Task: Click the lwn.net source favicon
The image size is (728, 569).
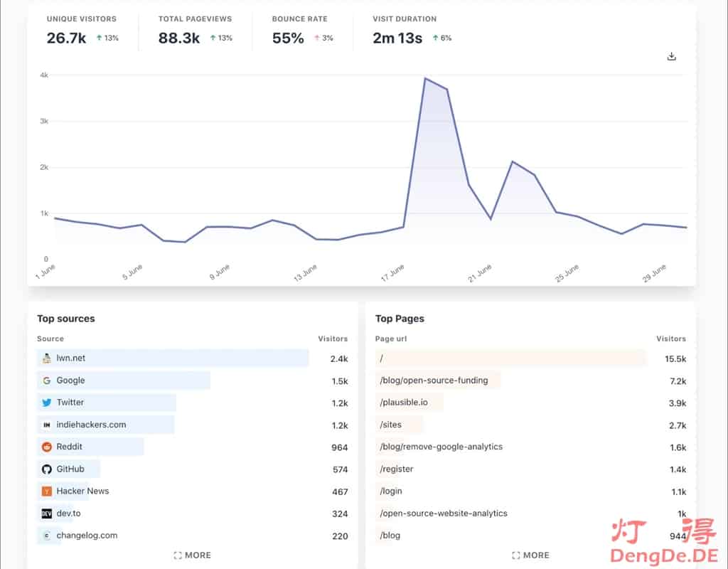Action: [x=47, y=358]
